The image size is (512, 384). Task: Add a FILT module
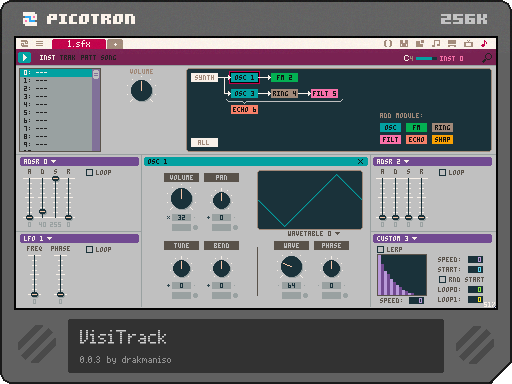(390, 140)
